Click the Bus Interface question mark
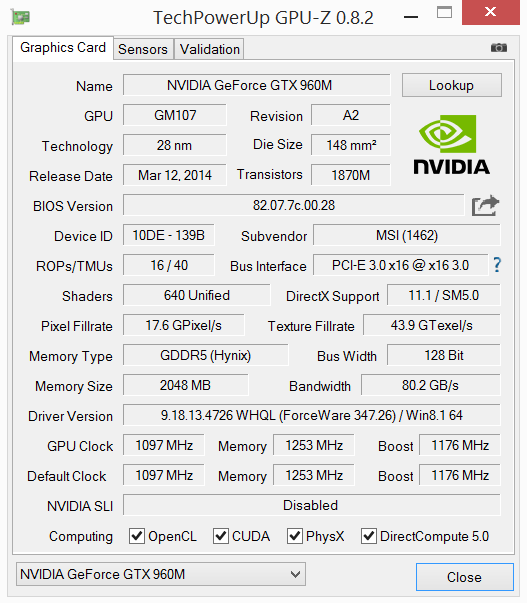Viewport: 527px width, 603px height. tap(497, 265)
